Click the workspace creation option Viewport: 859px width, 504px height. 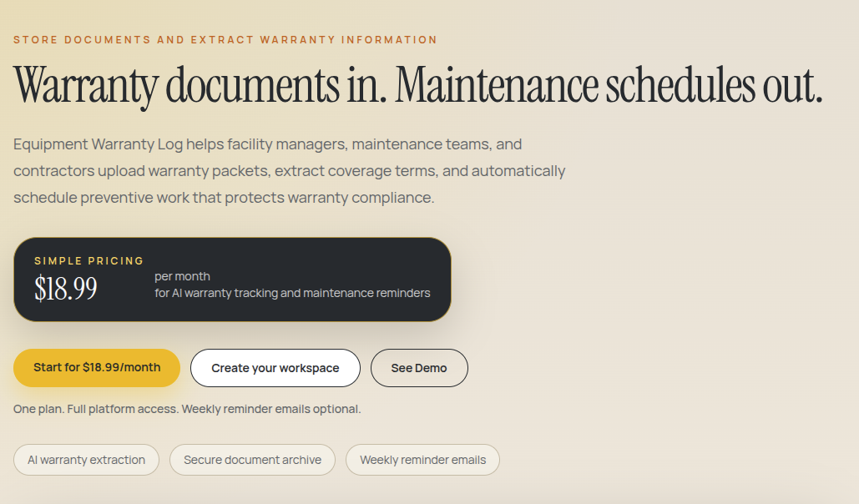pos(275,367)
